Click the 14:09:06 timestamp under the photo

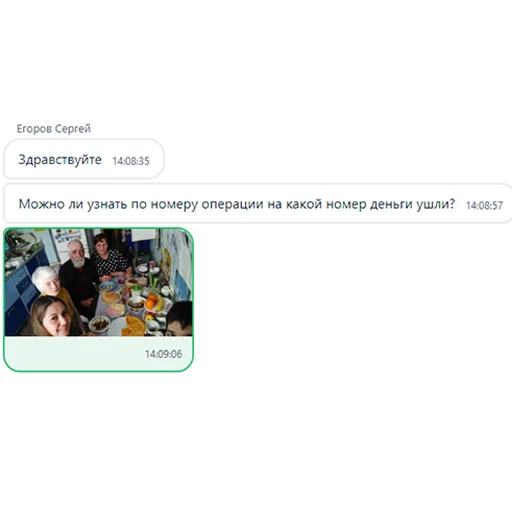[x=164, y=354]
